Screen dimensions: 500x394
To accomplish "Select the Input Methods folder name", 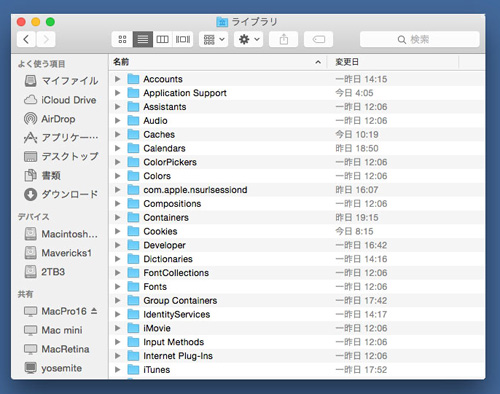I will tap(174, 342).
